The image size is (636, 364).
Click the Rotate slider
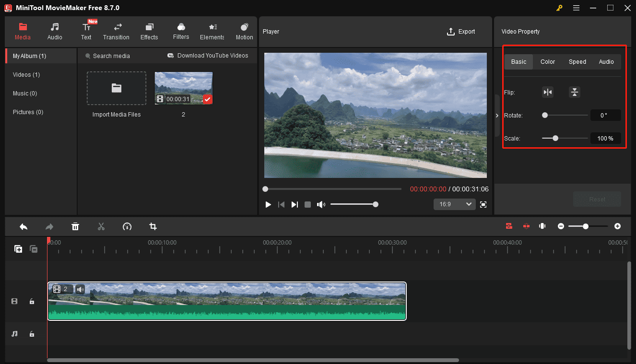tap(565, 115)
